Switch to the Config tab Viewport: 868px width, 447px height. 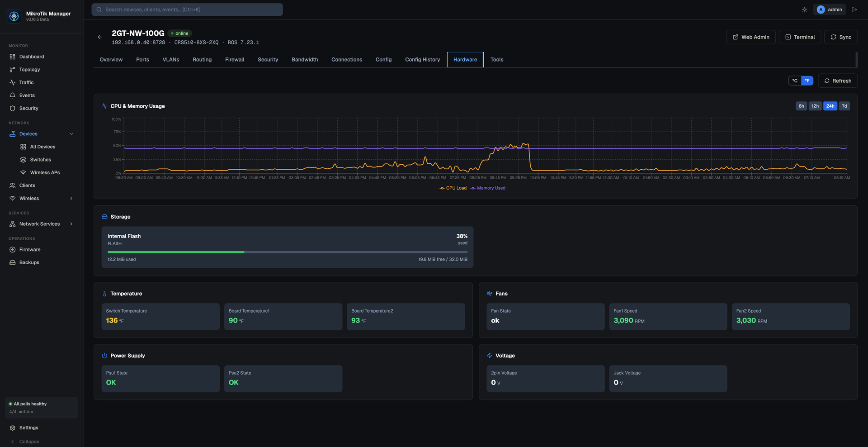coord(383,60)
